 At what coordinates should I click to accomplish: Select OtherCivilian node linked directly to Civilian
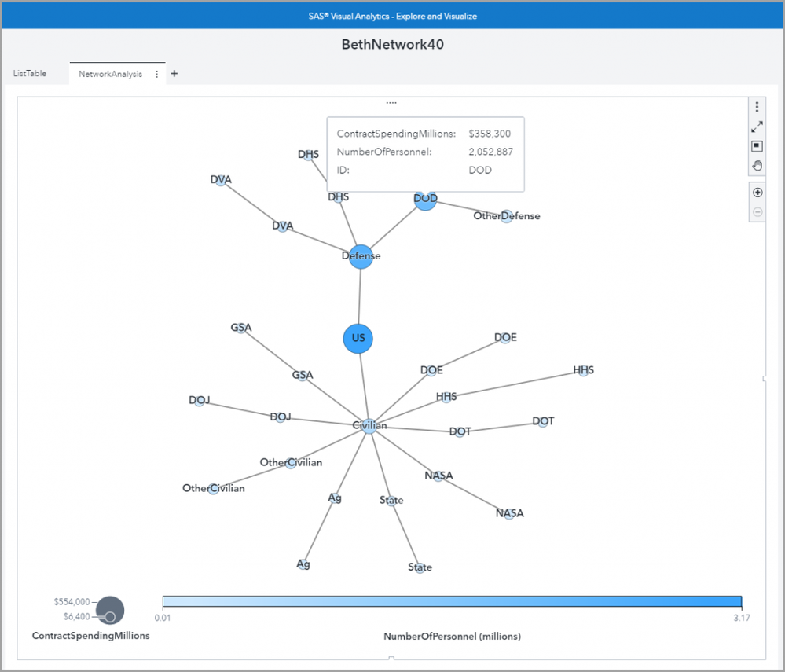coord(291,463)
